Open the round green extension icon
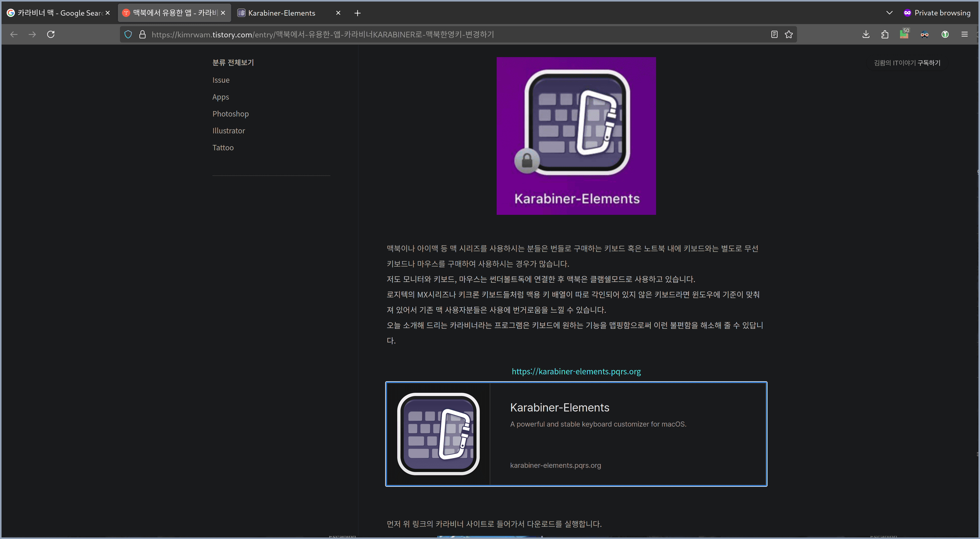This screenshot has width=980, height=539. (945, 34)
